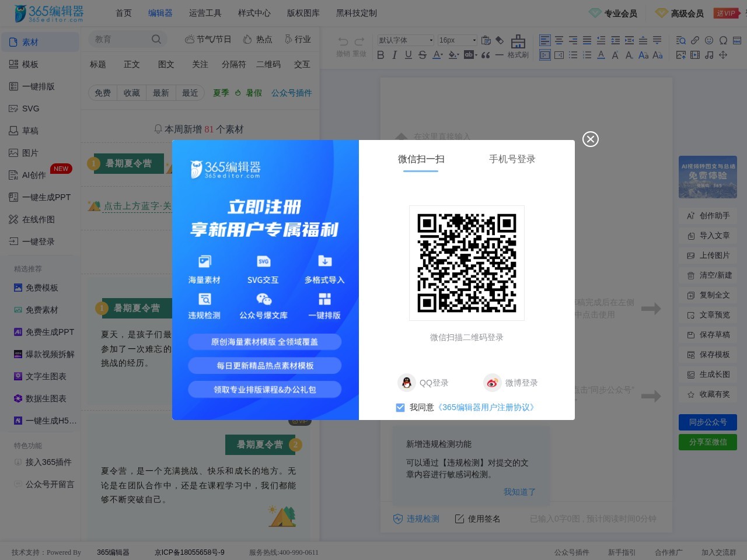
Task: Click the center align icon
Action: [559, 40]
